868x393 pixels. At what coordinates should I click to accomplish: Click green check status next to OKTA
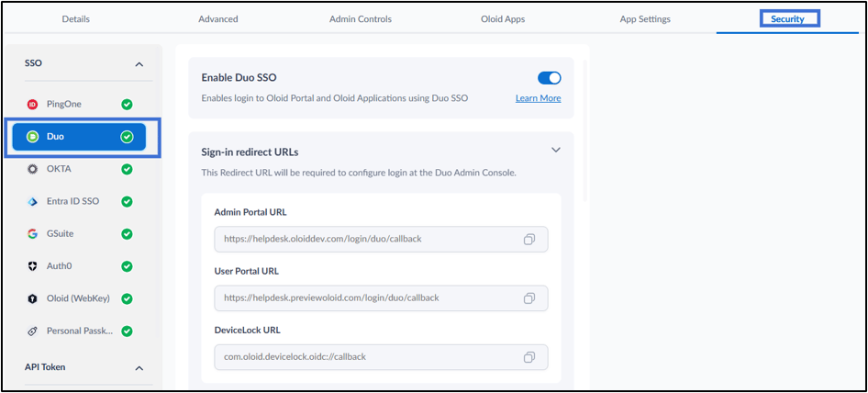coord(127,169)
